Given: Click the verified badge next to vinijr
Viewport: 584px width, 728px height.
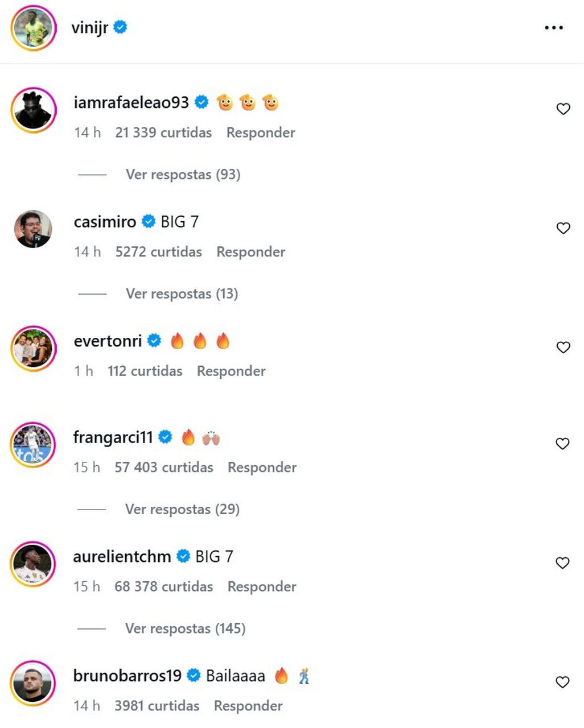Looking at the screenshot, I should click(x=120, y=27).
